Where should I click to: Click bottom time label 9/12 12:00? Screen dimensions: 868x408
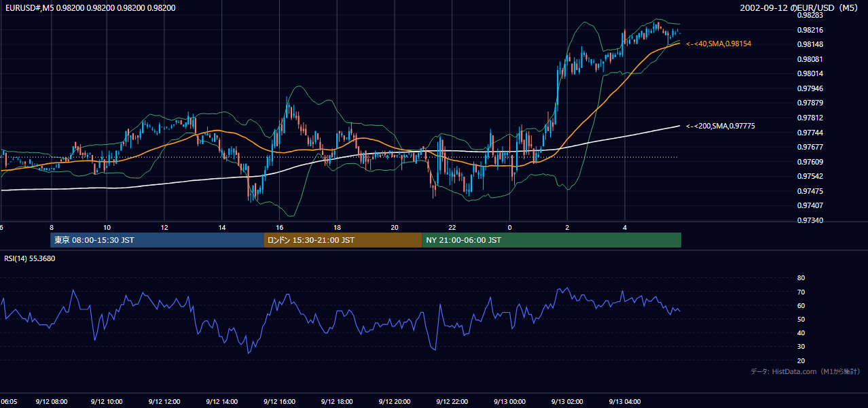click(164, 402)
